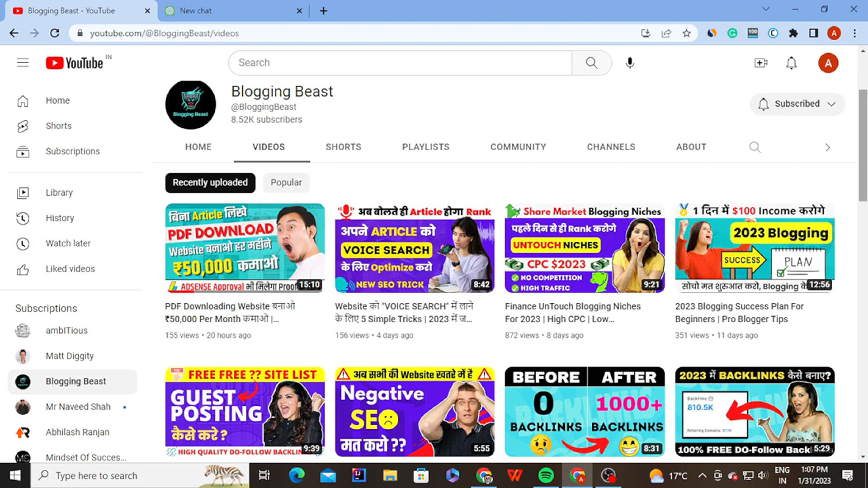Show more channel tabs with right chevron
Image resolution: width=868 pixels, height=488 pixels.
pyautogui.click(x=828, y=147)
